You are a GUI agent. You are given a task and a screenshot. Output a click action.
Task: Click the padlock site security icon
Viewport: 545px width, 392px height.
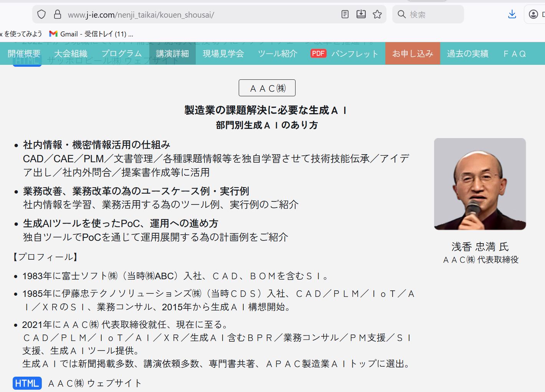(58, 15)
